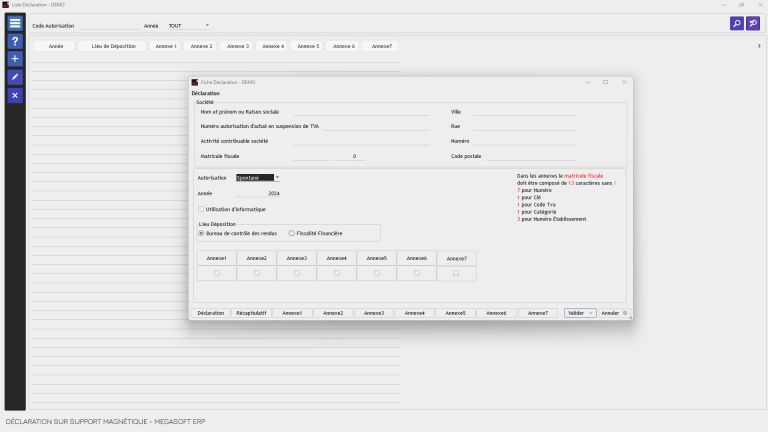
Task: Click the Code Autorisation input field
Action: click(x=109, y=25)
